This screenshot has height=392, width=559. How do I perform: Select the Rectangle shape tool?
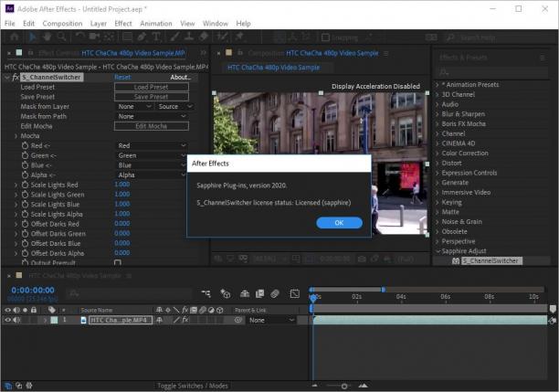point(127,37)
